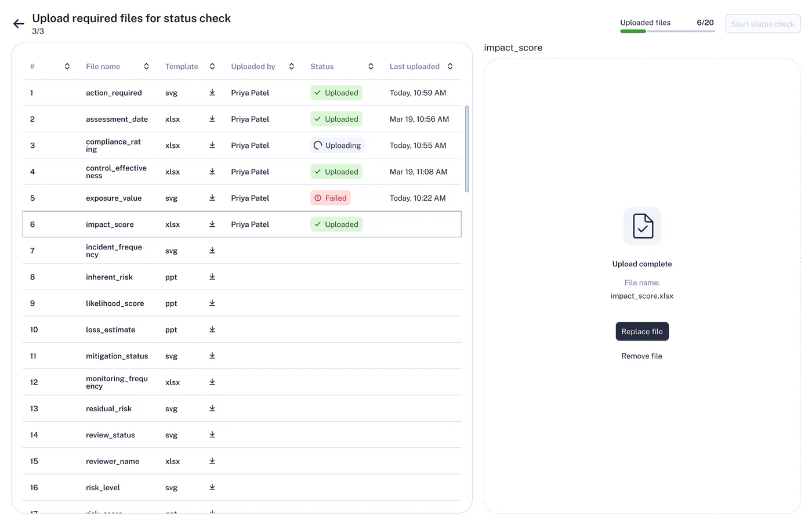Select the likelihood_score file name

pyautogui.click(x=115, y=303)
